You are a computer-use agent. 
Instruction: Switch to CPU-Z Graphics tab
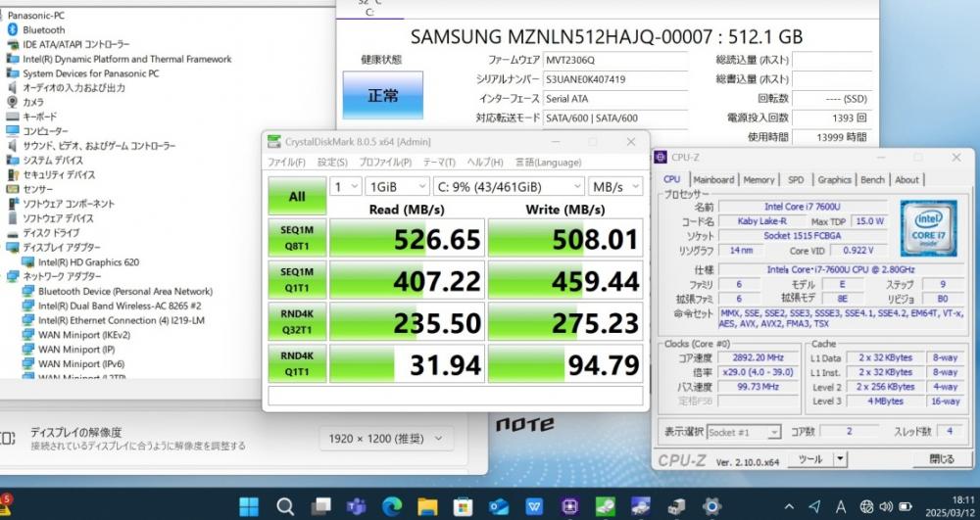[834, 179]
